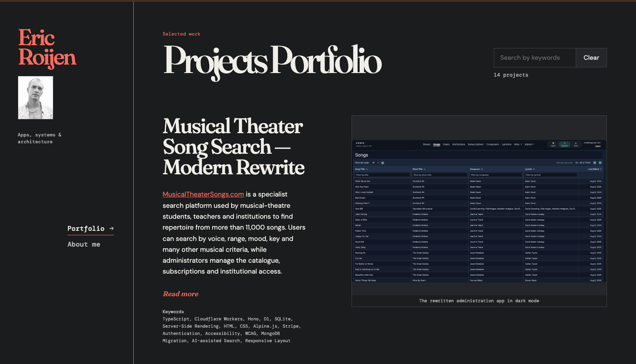The width and height of the screenshot is (636, 364).
Task: Select the Musical Theater Song Search heading
Action: 234,146
